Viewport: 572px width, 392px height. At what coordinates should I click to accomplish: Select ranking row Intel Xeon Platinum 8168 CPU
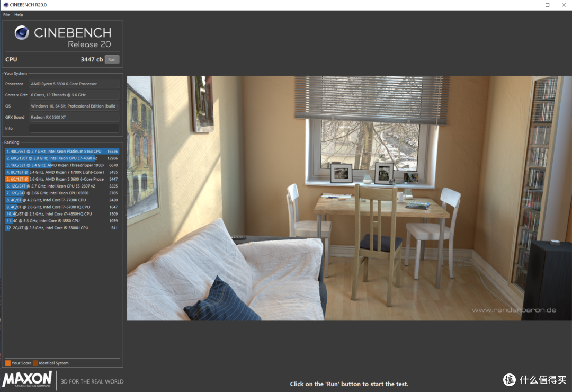pyautogui.click(x=62, y=151)
